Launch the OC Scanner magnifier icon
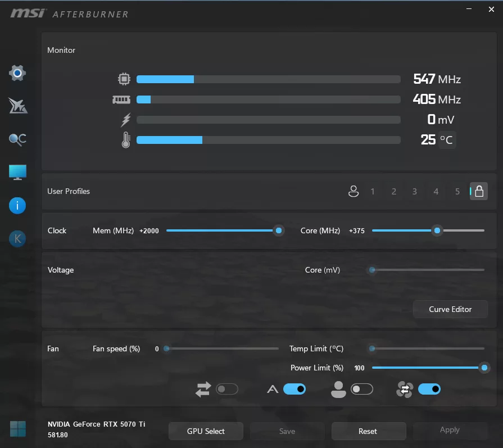 point(17,139)
